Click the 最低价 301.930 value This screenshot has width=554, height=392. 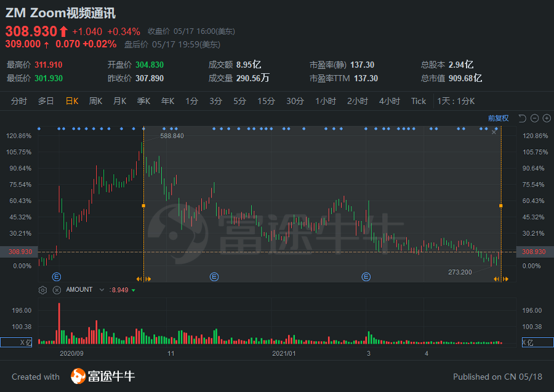(49, 78)
